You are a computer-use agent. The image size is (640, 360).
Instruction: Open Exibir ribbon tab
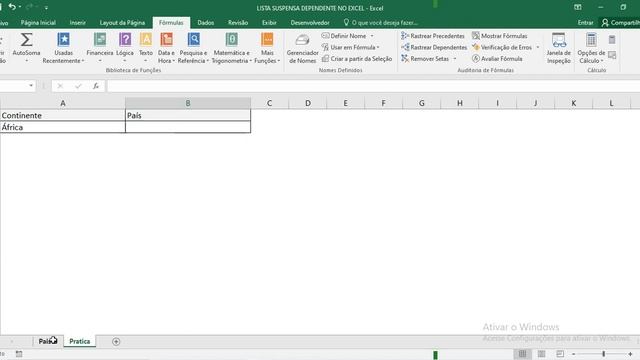point(269,23)
